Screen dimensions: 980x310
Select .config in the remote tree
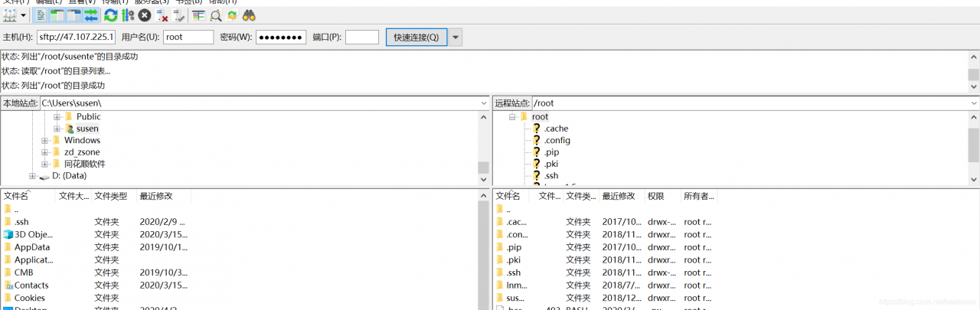tap(557, 140)
